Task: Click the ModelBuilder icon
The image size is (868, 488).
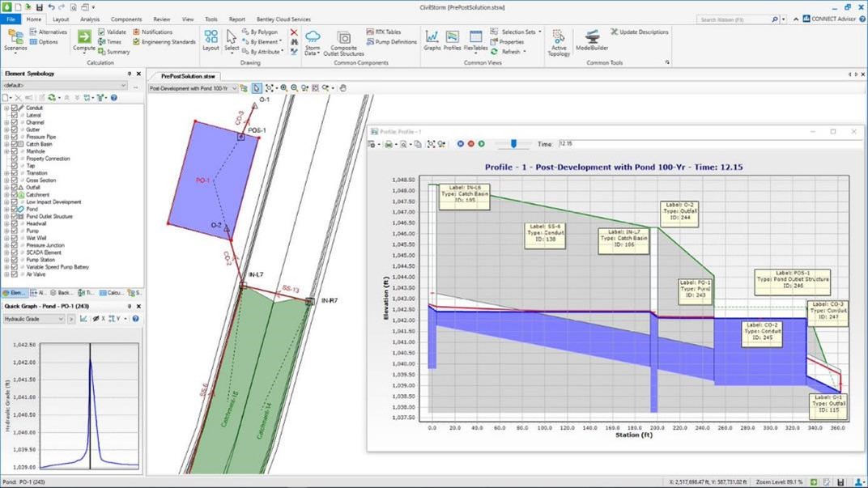Action: click(x=592, y=40)
